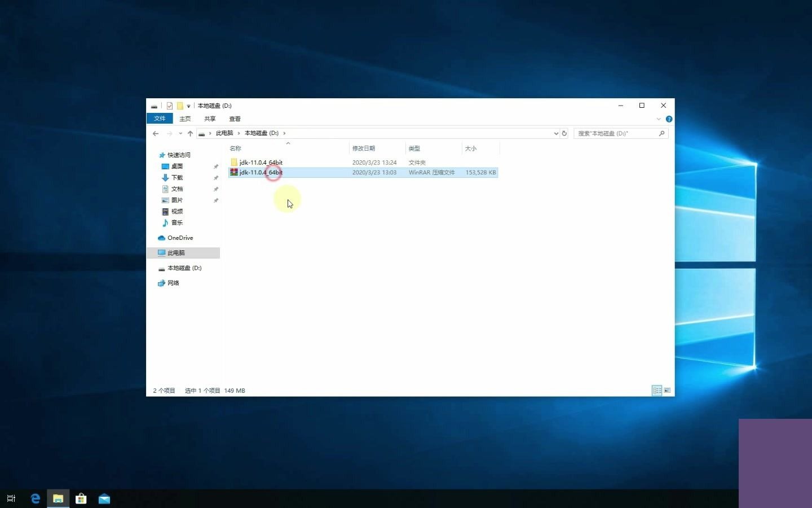Select 网络 in the navigation pane
Image resolution: width=812 pixels, height=508 pixels.
coord(173,283)
